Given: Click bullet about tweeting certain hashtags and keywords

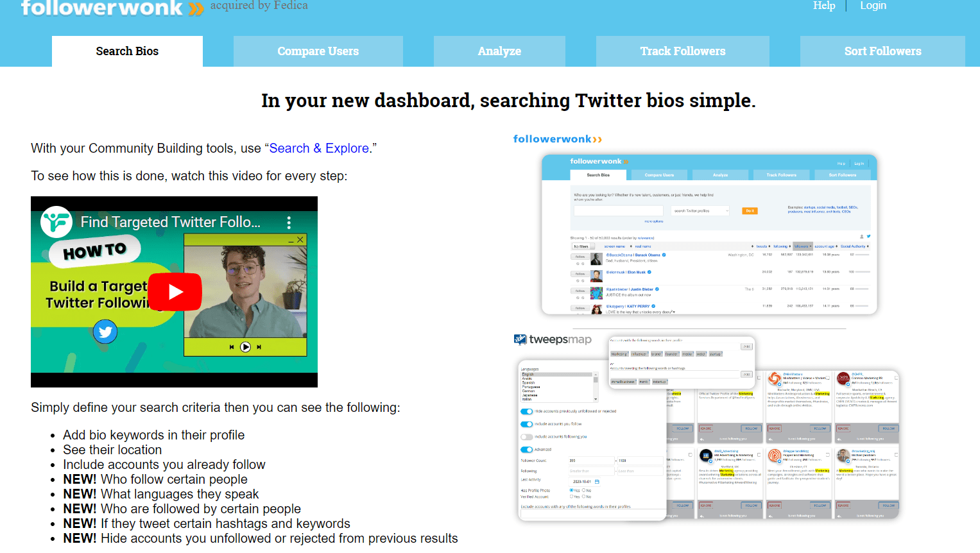Looking at the screenshot, I should 207,523.
